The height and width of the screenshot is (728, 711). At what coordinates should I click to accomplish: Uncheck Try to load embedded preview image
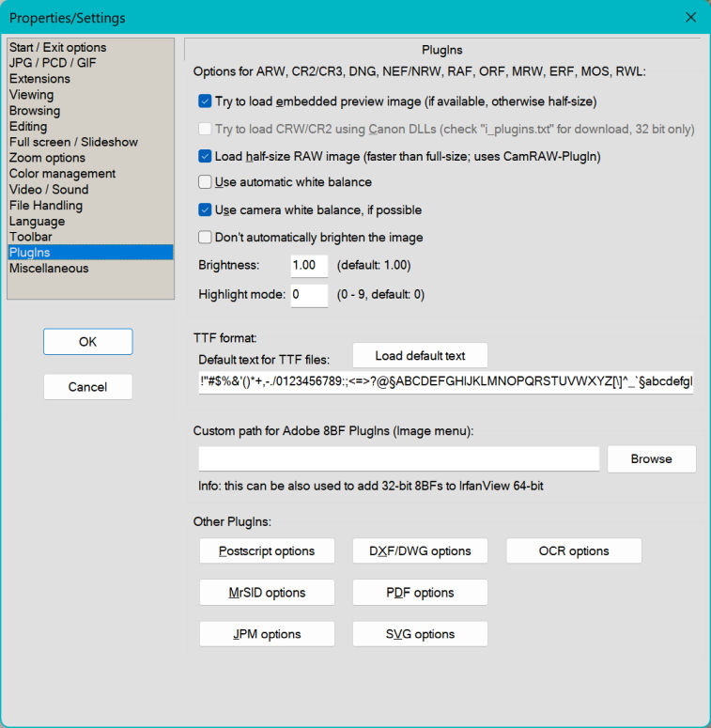tap(206, 101)
